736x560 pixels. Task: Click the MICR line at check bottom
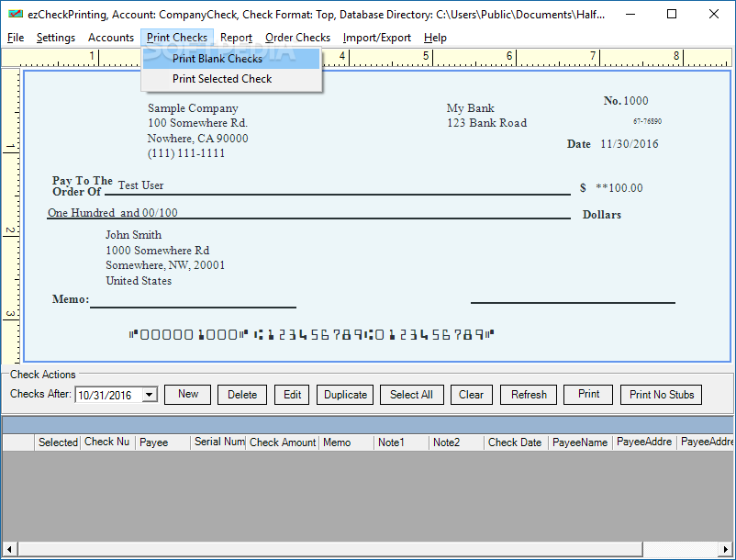pos(311,334)
